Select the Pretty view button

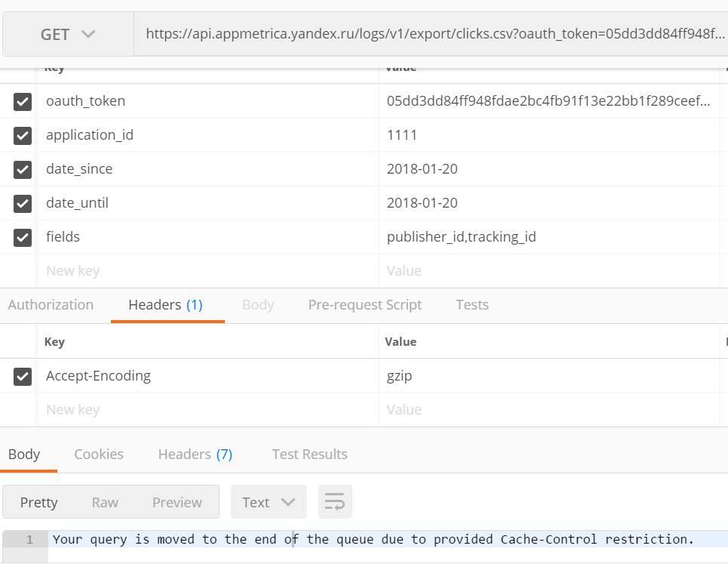point(39,502)
